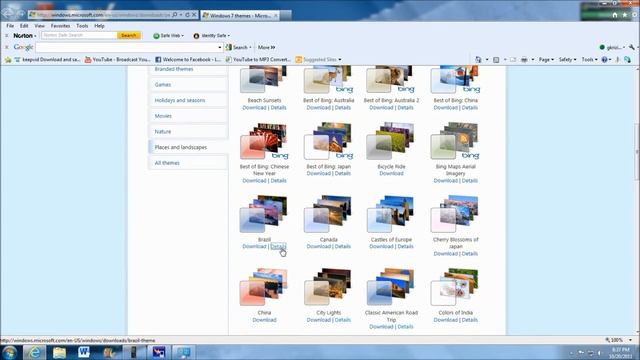Screen dimensions: 640x360
Task: Open the Help menu
Action: [x=99, y=26]
